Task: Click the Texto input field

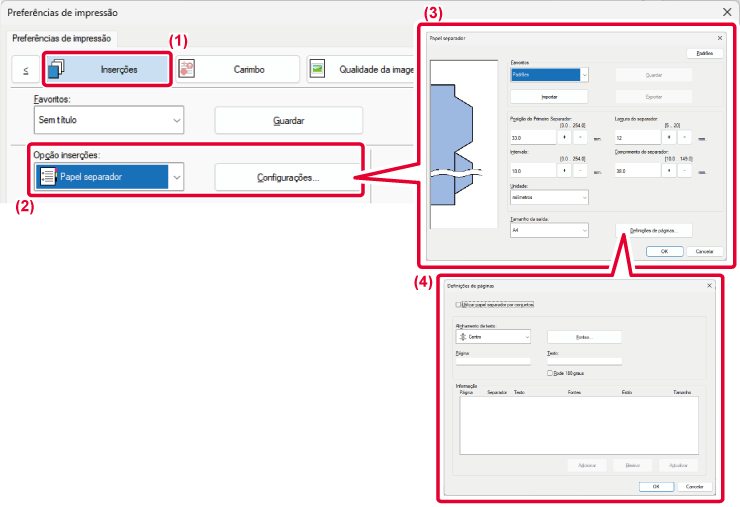Action: (584, 361)
